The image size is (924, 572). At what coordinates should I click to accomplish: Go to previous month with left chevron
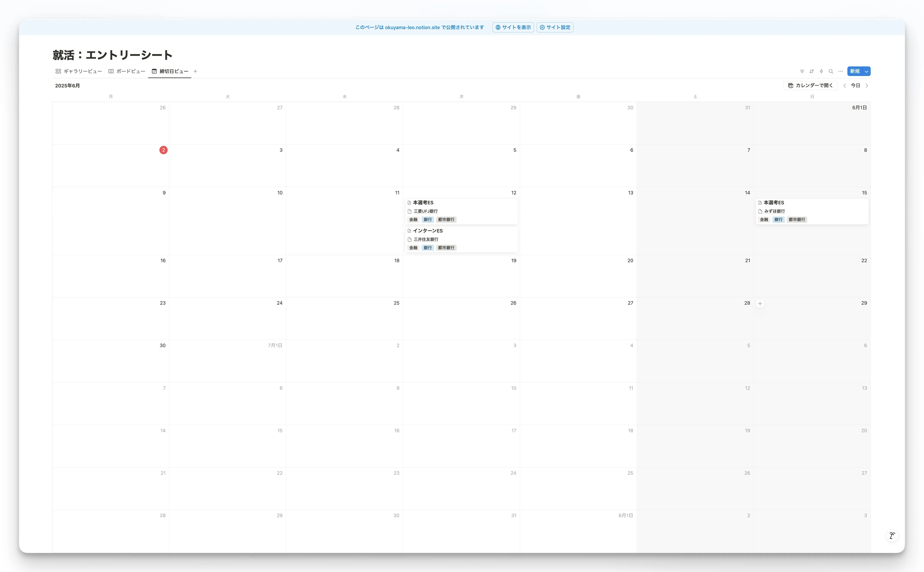click(x=845, y=85)
